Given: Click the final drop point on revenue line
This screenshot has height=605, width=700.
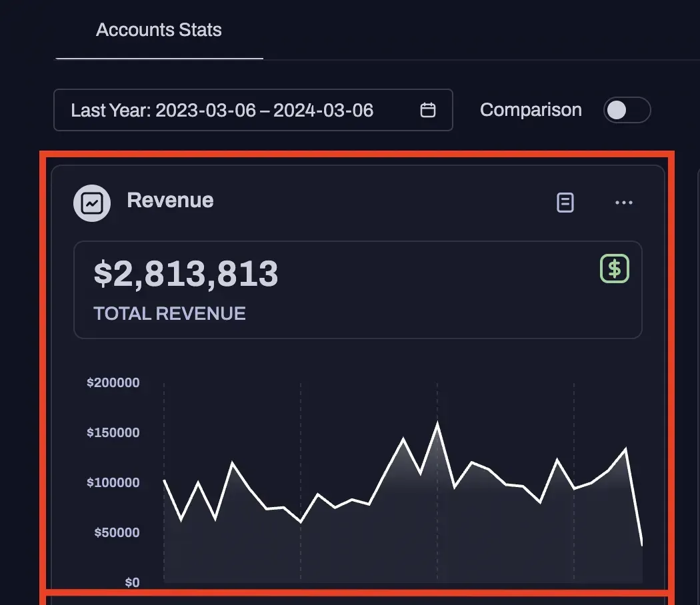Looking at the screenshot, I should [x=642, y=545].
